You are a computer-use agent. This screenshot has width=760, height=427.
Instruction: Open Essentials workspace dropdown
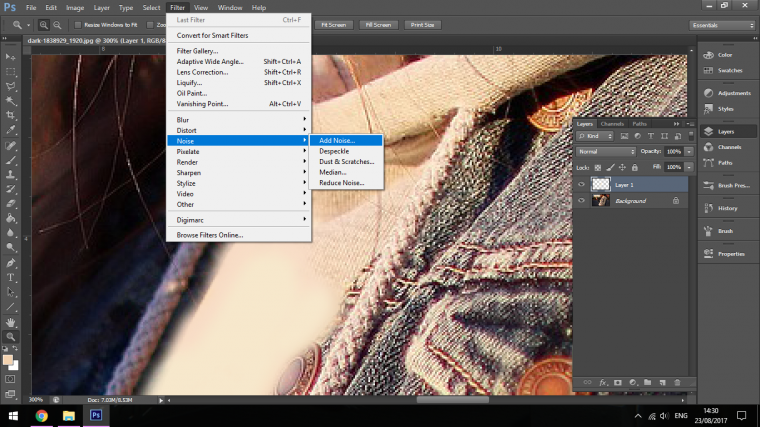click(x=722, y=25)
